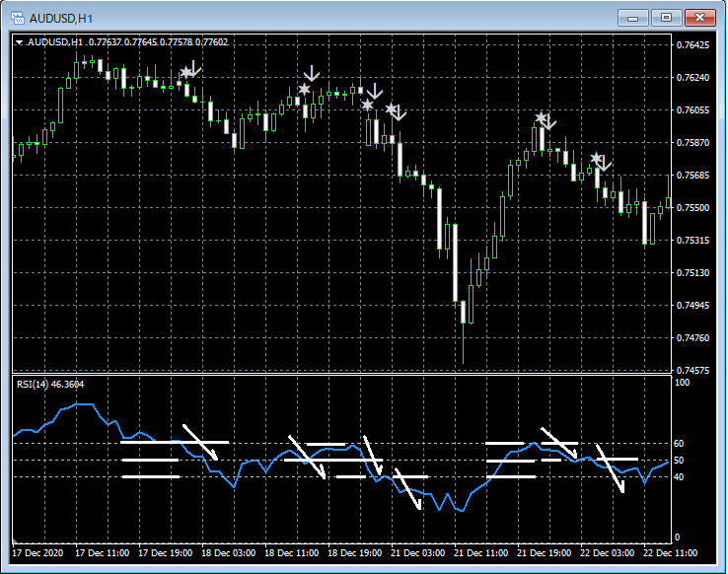Screen dimensions: 728x574
Task: Click the RSI scale value 50
Action: [x=679, y=461]
